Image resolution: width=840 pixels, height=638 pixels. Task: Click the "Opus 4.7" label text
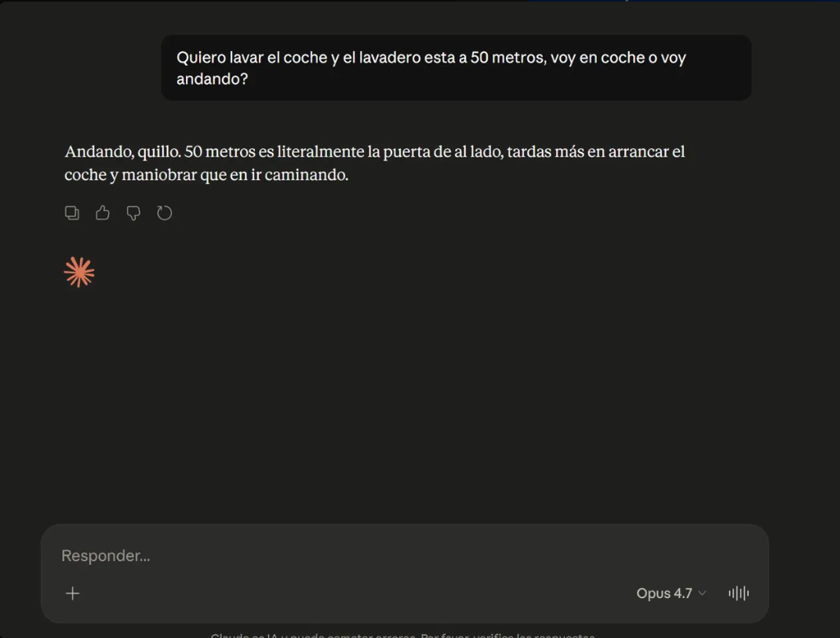(664, 593)
